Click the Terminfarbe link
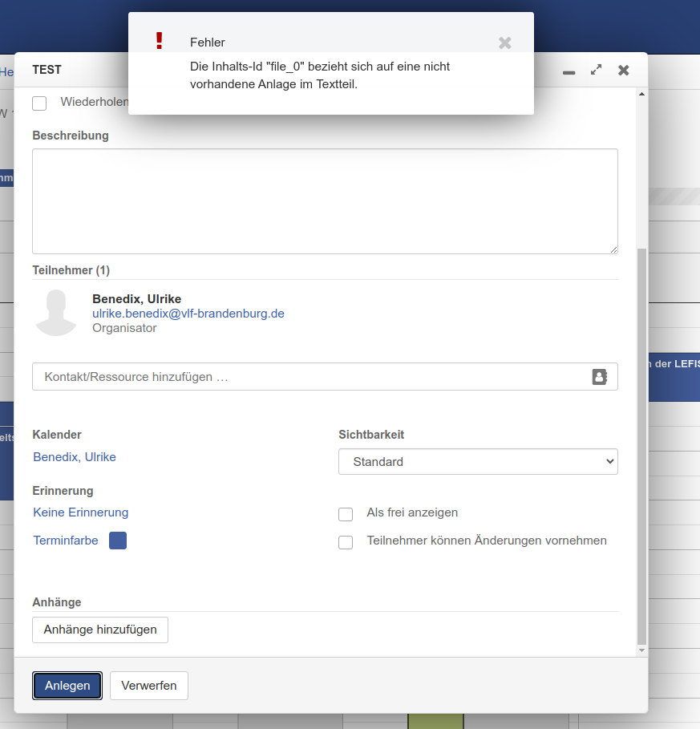The height and width of the screenshot is (729, 700). (x=66, y=541)
